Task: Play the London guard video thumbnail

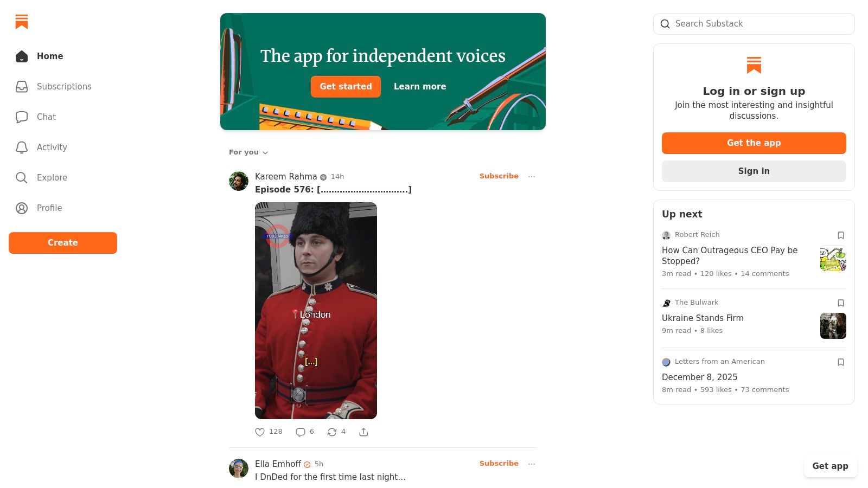Action: (316, 310)
